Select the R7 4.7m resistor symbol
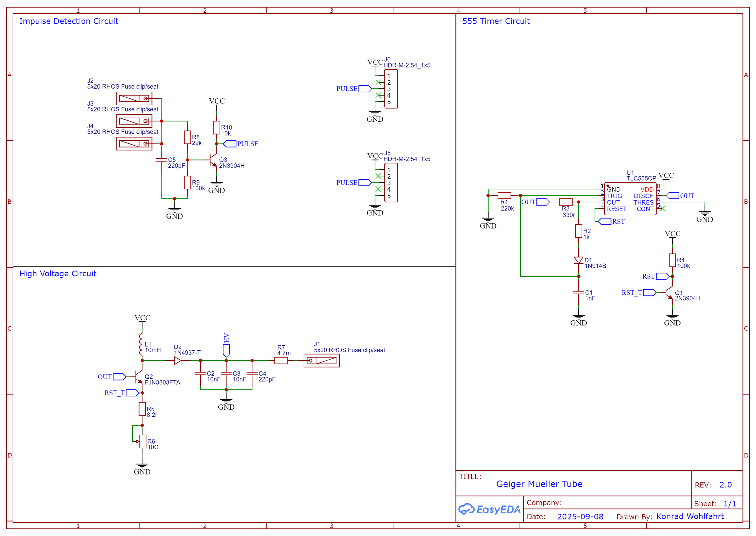The height and width of the screenshot is (536, 756). tap(281, 361)
